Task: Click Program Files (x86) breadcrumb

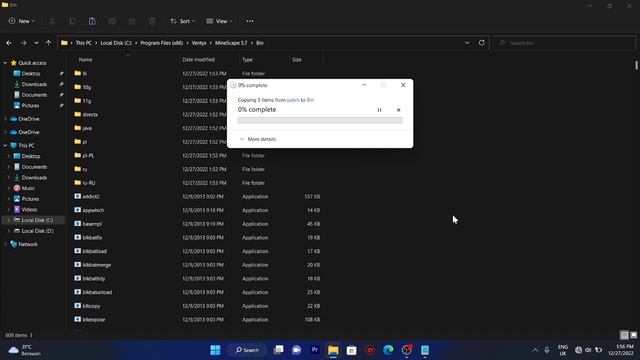Action: point(162,43)
